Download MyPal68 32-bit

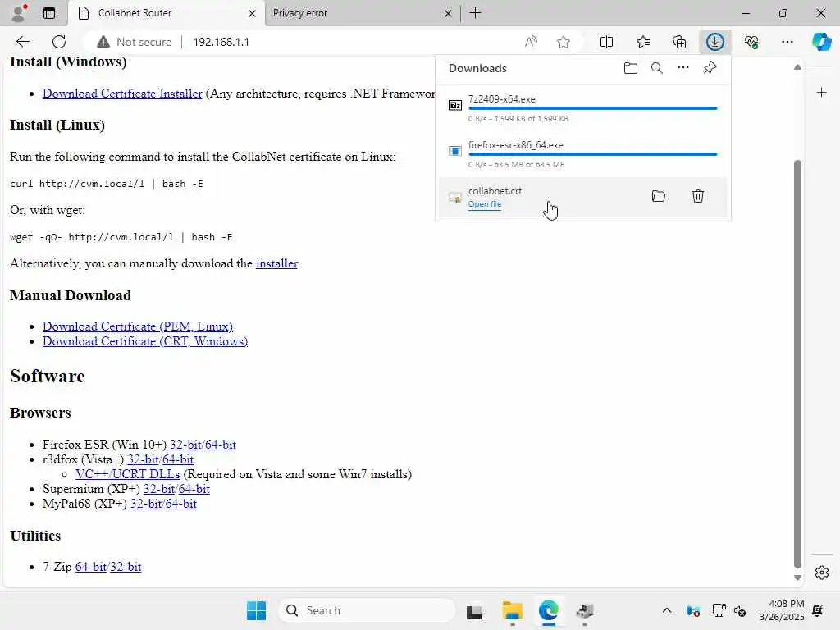(x=146, y=504)
